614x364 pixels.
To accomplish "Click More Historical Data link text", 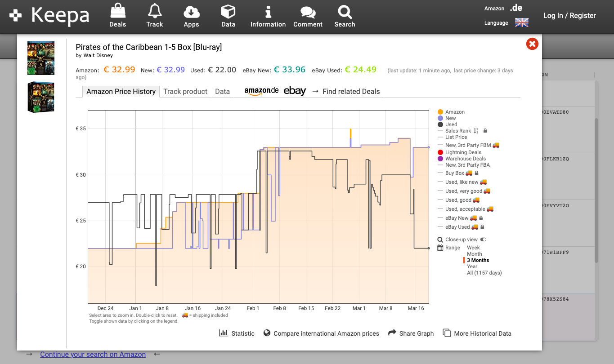I will (x=483, y=333).
